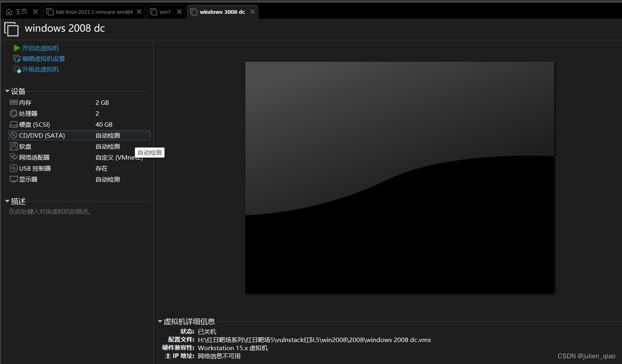Image resolution: width=622 pixels, height=364 pixels.
Task: Open 编辑虚拟机设置 link
Action: (x=43, y=59)
